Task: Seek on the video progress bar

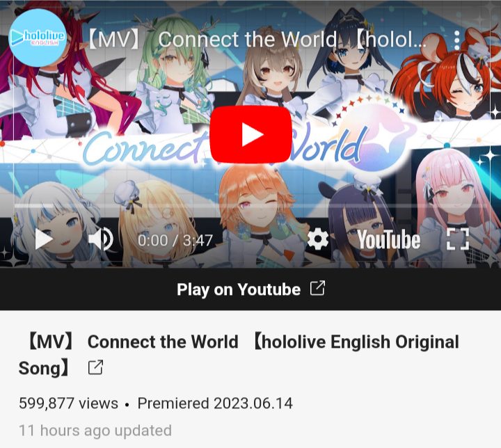Action: (250, 206)
